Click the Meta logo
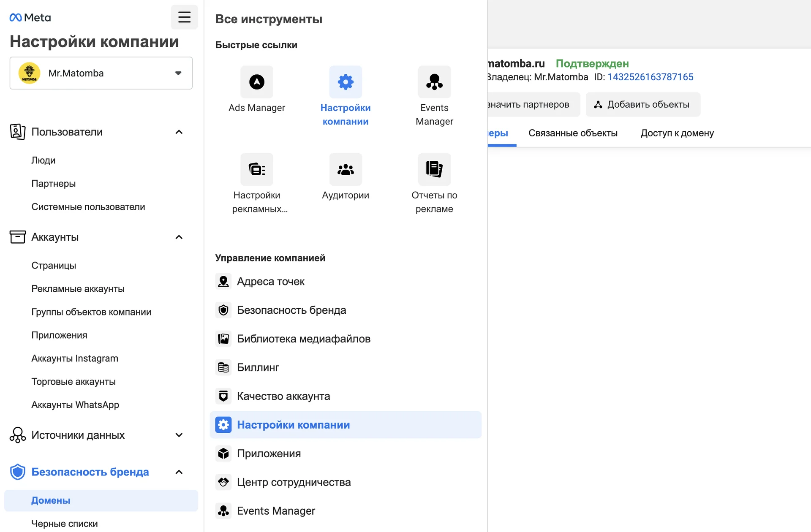The image size is (811, 532). [30, 17]
